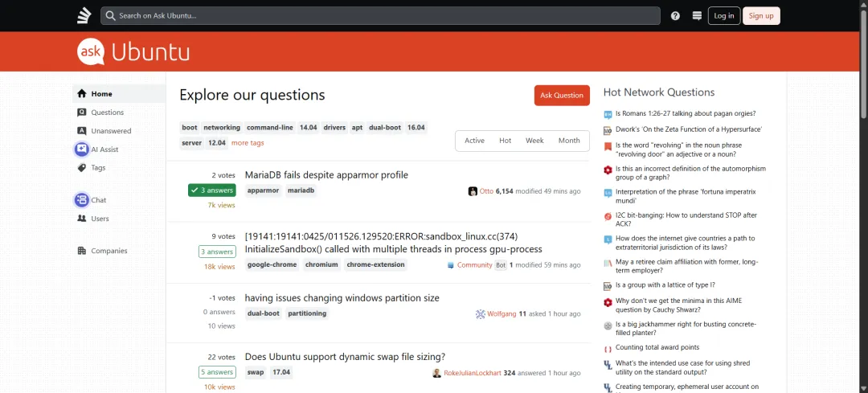Switch to the Month filter tab
The width and height of the screenshot is (868, 393).
click(x=569, y=141)
